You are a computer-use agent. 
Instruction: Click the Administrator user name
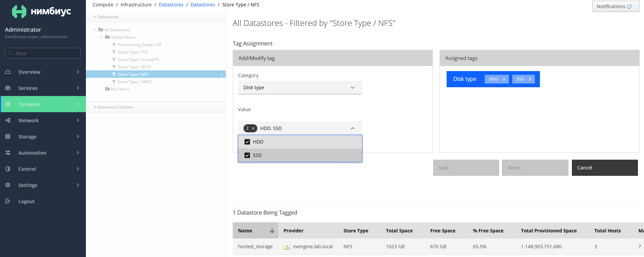coord(23,30)
